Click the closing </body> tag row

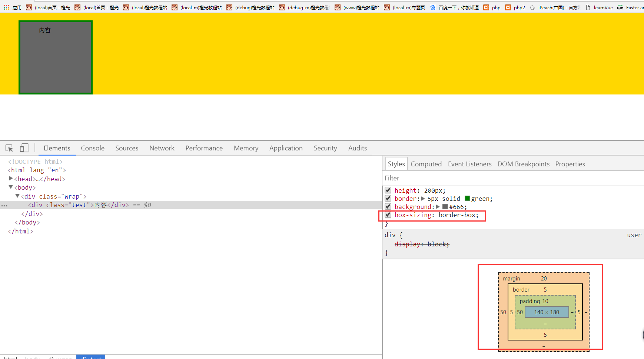pos(27,222)
